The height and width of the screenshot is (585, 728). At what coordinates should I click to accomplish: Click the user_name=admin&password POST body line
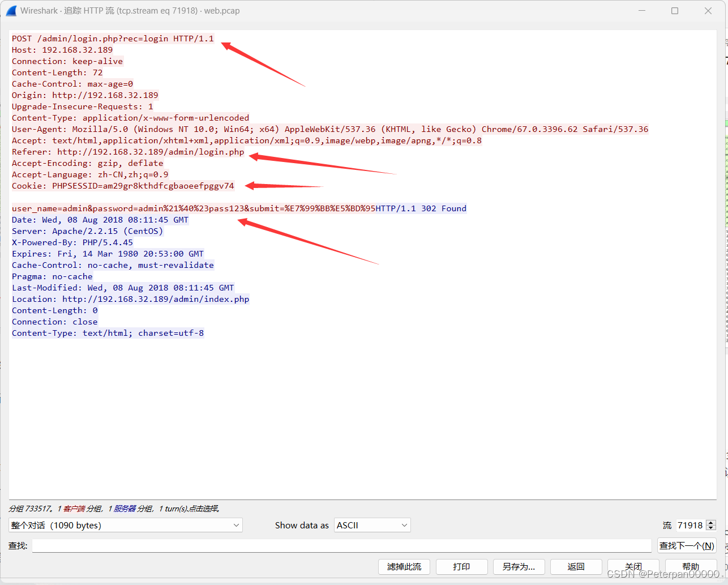[x=194, y=208]
